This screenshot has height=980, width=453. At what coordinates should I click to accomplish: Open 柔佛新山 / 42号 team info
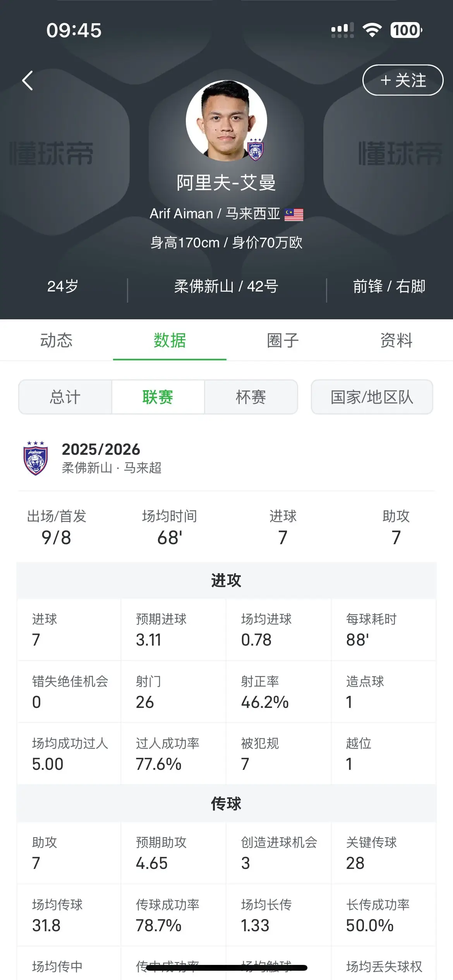226,286
